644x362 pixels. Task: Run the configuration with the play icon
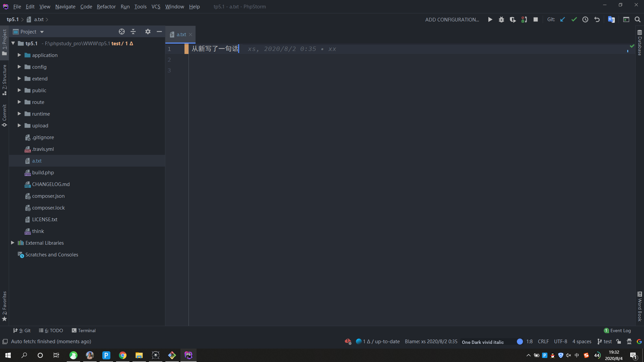tap(490, 19)
